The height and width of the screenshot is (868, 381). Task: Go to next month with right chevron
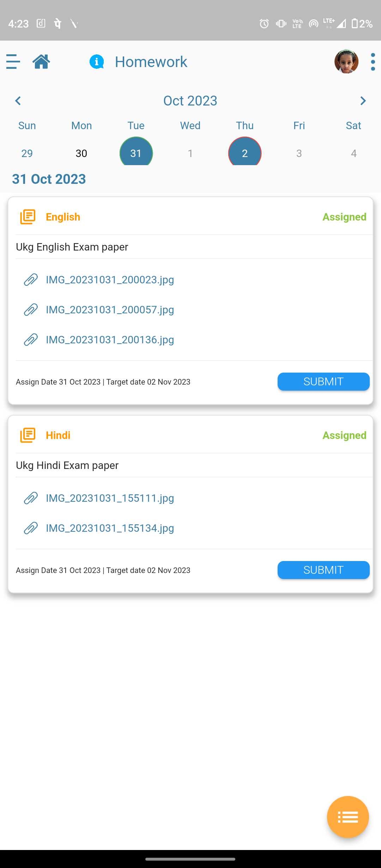coord(363,101)
